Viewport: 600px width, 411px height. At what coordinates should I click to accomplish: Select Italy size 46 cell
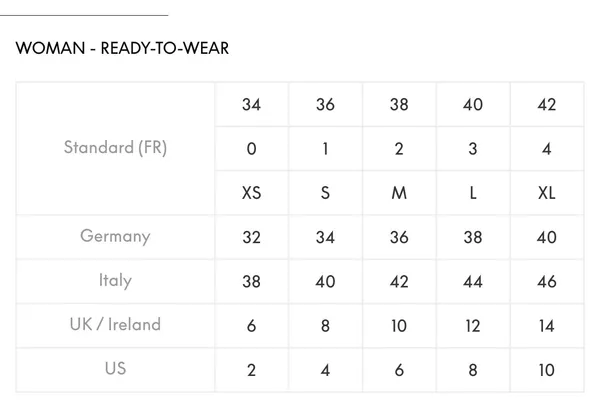(x=546, y=282)
